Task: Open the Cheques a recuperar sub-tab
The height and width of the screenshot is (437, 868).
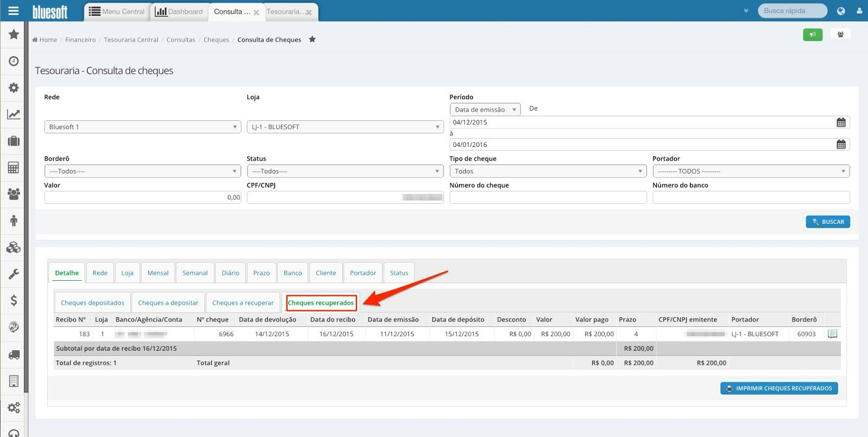Action: 243,303
